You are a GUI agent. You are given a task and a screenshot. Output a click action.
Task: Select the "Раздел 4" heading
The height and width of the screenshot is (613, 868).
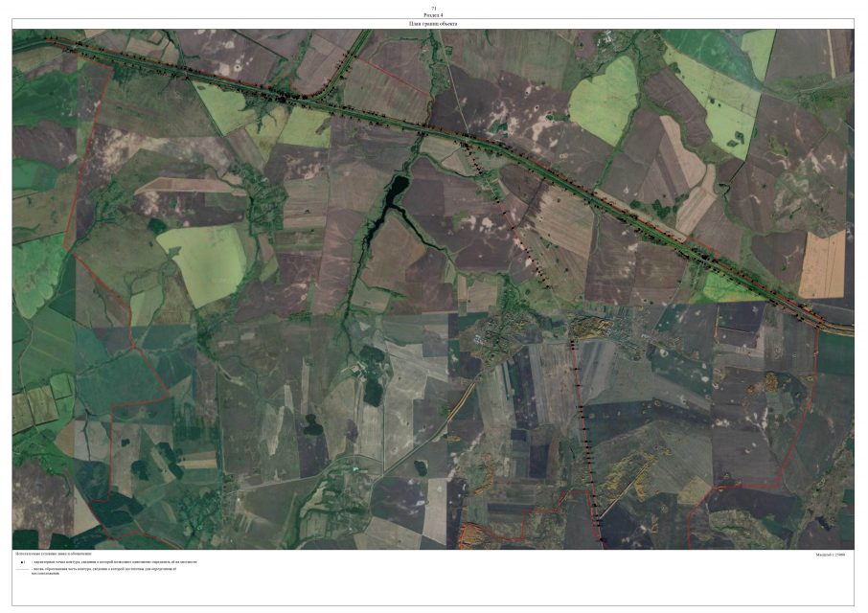tap(433, 14)
